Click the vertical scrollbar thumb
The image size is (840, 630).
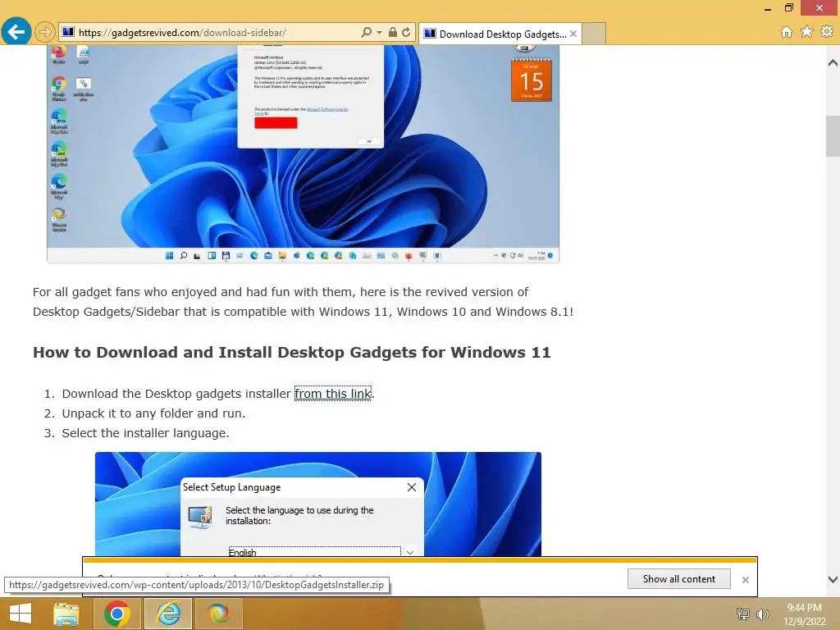point(833,135)
